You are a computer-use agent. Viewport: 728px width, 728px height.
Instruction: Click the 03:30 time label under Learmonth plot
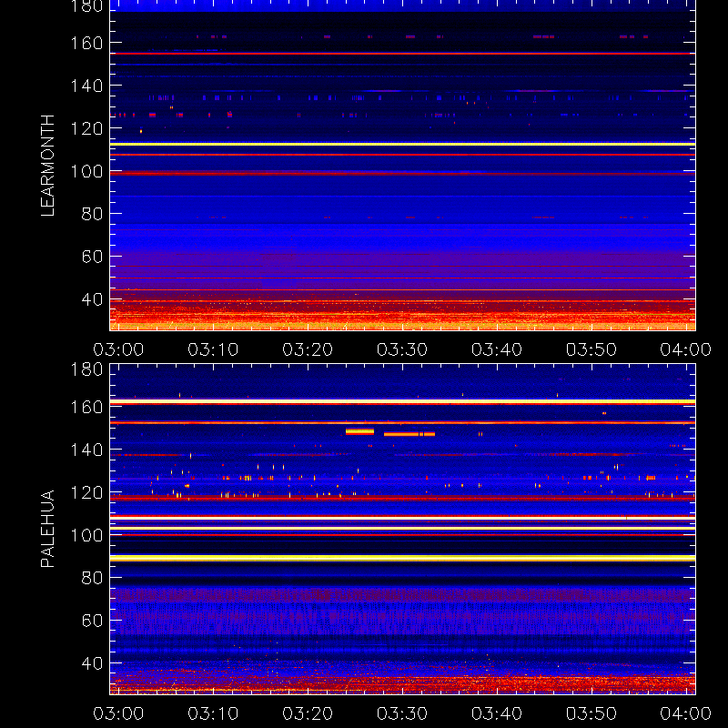pyautogui.click(x=402, y=349)
